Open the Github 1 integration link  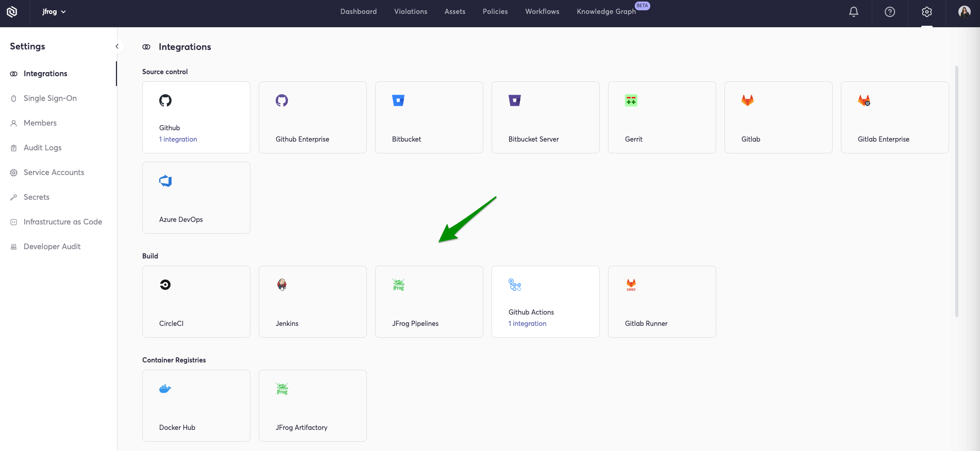[178, 140]
